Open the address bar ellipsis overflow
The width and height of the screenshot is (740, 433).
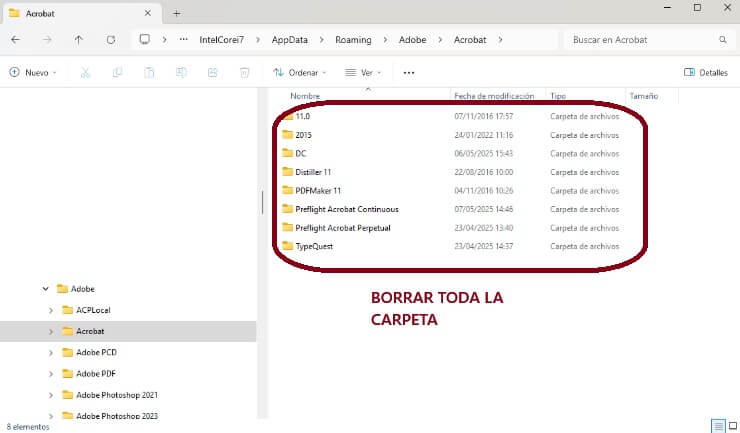click(x=184, y=40)
